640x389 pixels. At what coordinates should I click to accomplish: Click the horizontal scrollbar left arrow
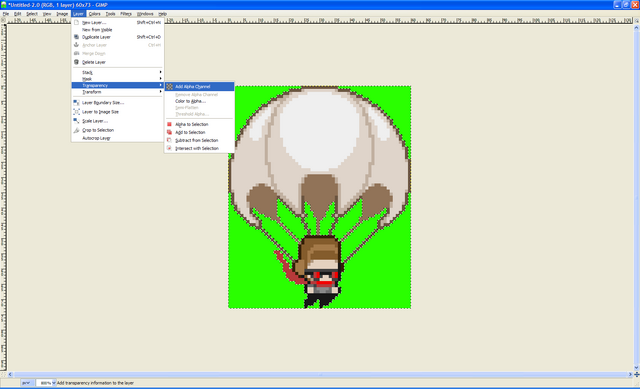(10, 374)
